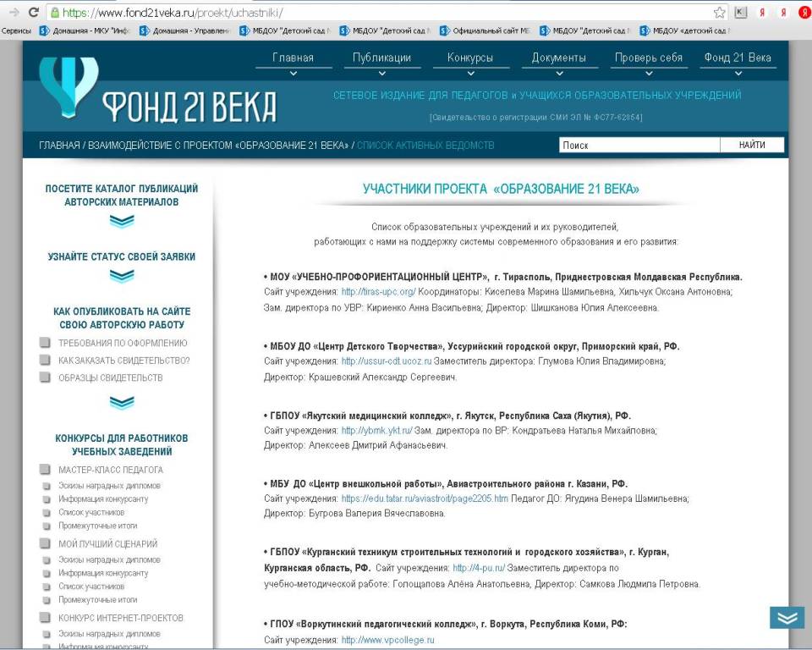The width and height of the screenshot is (812, 650).
Task: Expand the chevron under Документы
Action: point(559,74)
